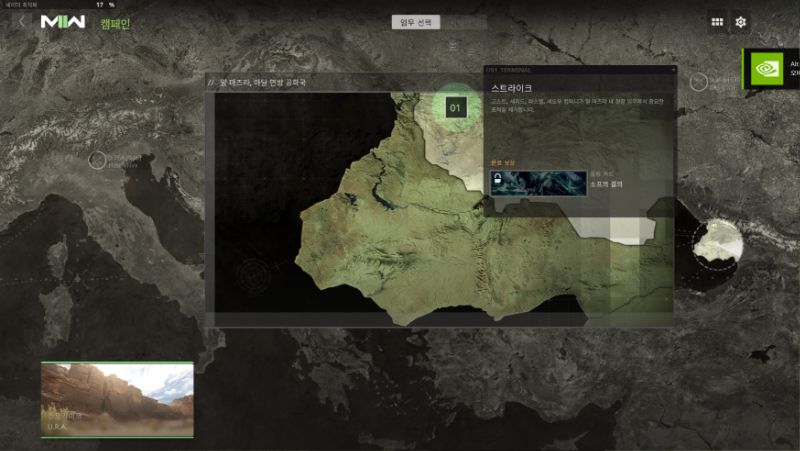Open the grid menu icon at top right
Image resolution: width=800 pixels, height=451 pixels.
coord(717,22)
